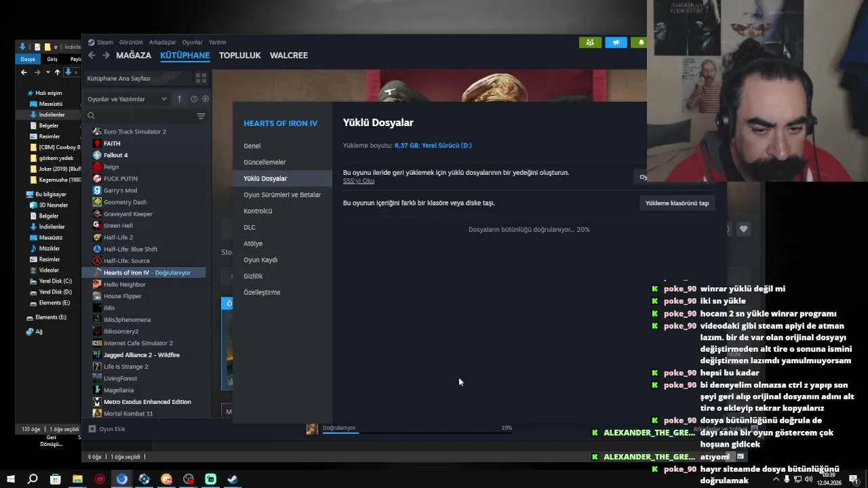868x488 pixels.
Task: Open WALCREE profile tab
Action: (x=289, y=56)
